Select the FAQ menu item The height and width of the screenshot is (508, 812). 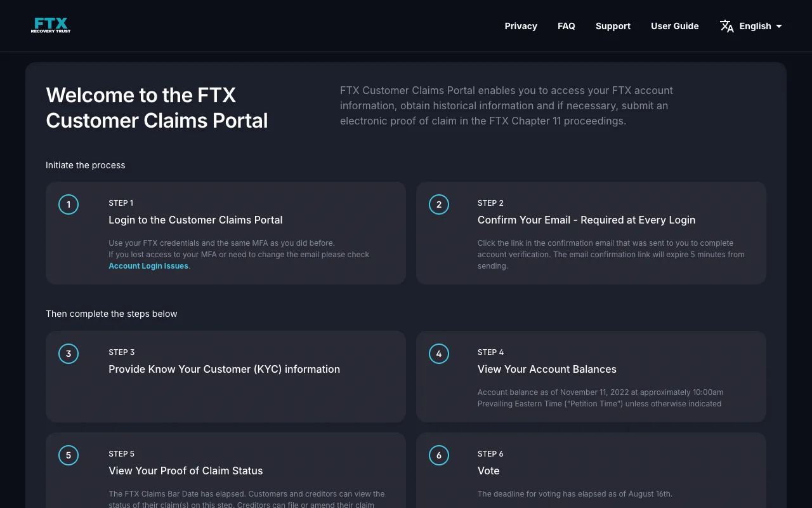(566, 26)
